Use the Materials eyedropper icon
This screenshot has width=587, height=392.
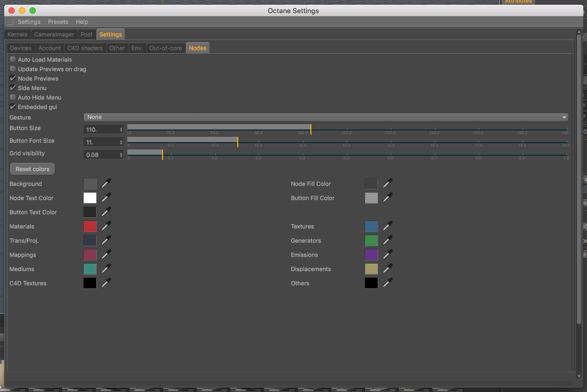(106, 226)
